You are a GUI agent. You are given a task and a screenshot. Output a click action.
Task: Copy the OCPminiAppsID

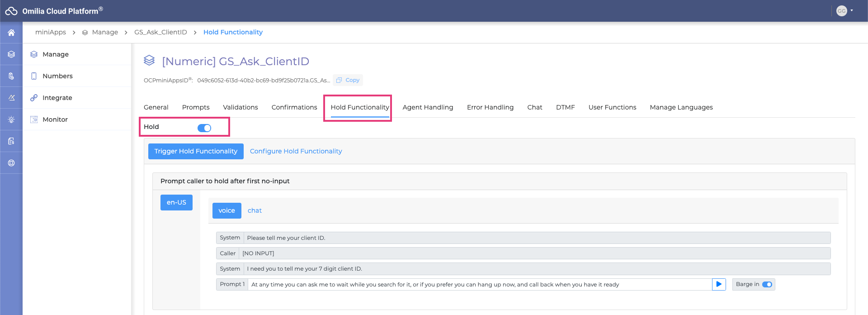tap(348, 80)
